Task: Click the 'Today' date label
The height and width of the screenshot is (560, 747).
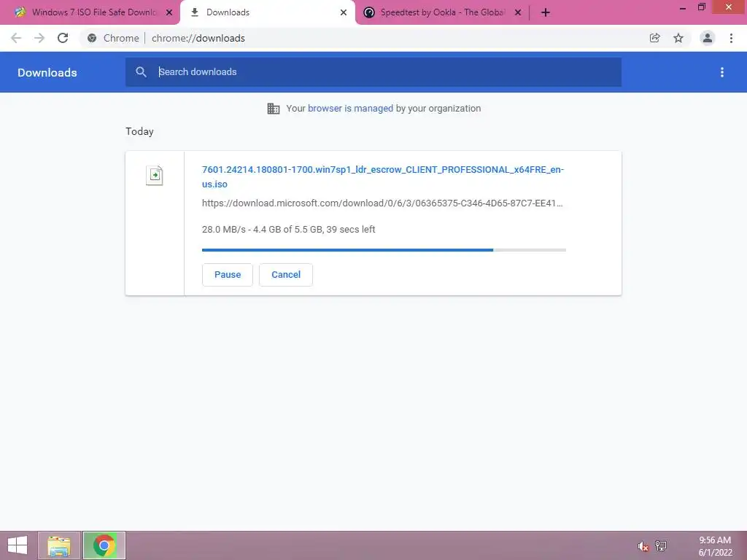Action: (139, 131)
